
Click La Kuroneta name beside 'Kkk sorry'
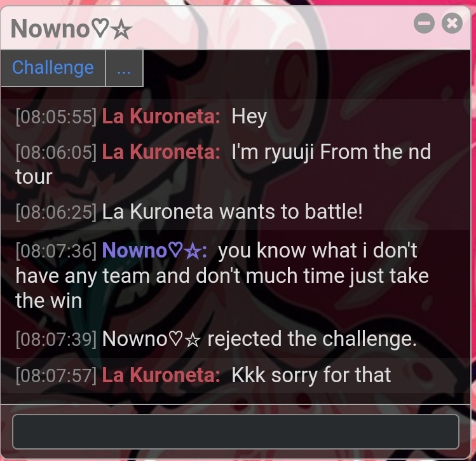161,375
